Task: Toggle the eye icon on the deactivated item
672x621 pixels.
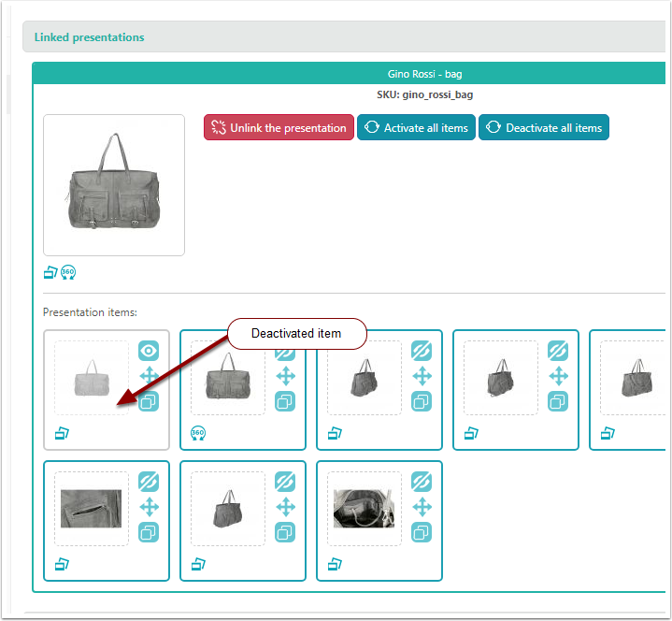Action: pyautogui.click(x=149, y=351)
